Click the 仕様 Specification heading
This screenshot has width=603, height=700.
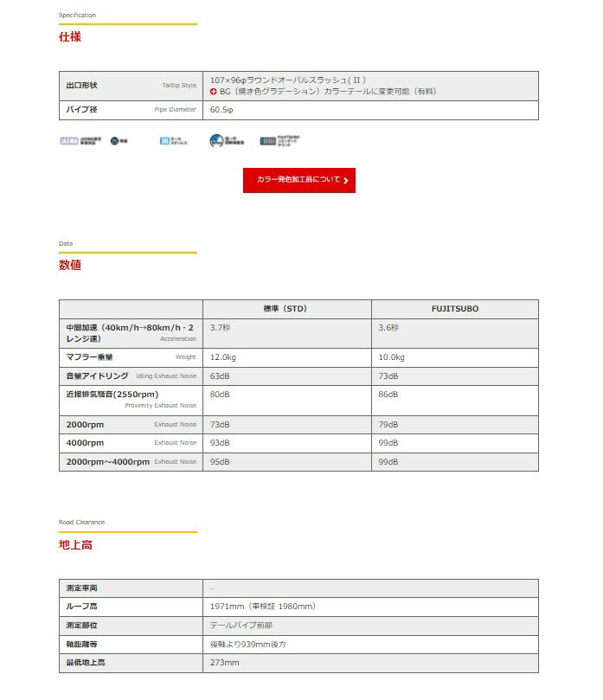click(70, 37)
